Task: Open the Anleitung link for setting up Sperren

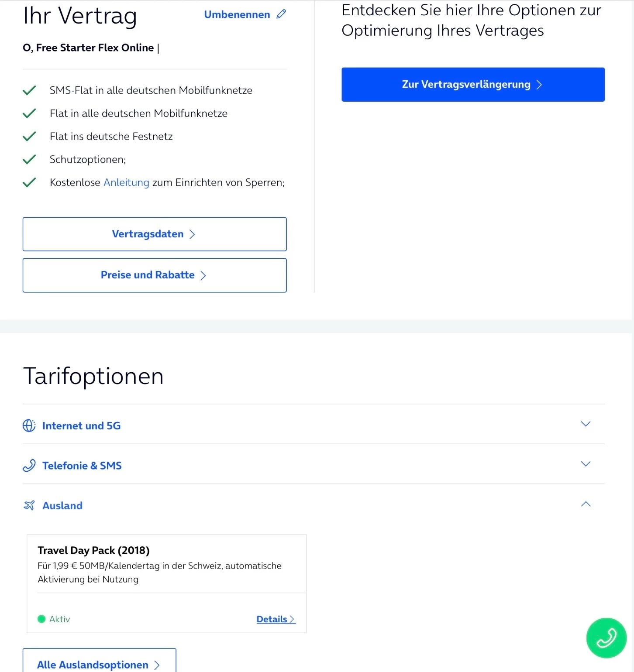Action: [126, 182]
